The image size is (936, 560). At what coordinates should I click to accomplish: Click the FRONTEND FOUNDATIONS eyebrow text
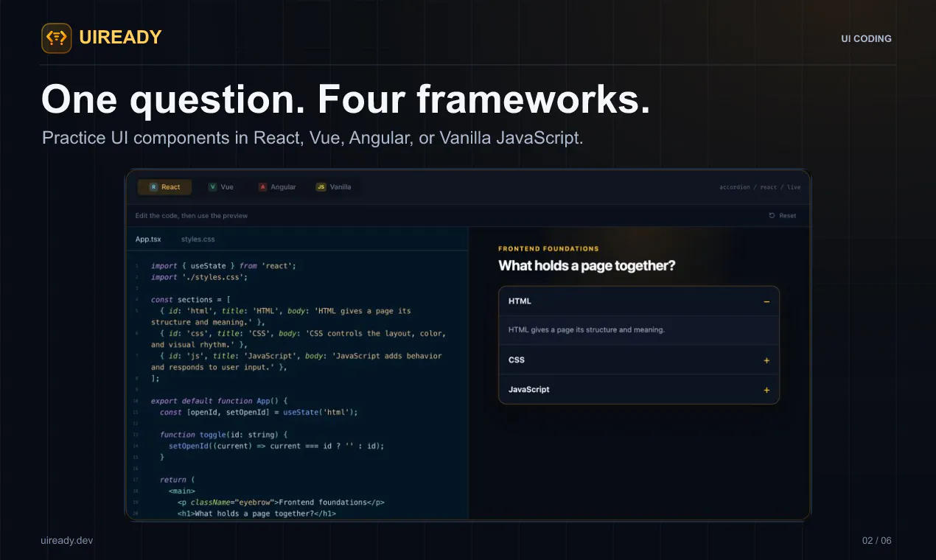pyautogui.click(x=548, y=249)
